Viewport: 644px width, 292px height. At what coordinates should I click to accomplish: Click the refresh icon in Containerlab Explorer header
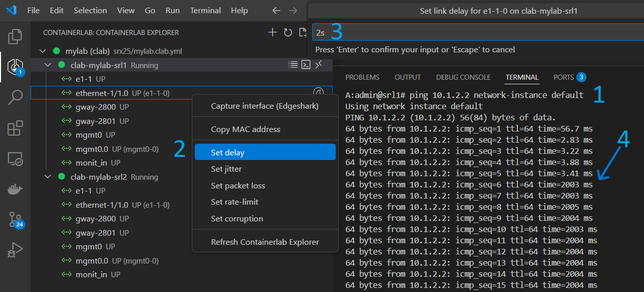tap(288, 33)
